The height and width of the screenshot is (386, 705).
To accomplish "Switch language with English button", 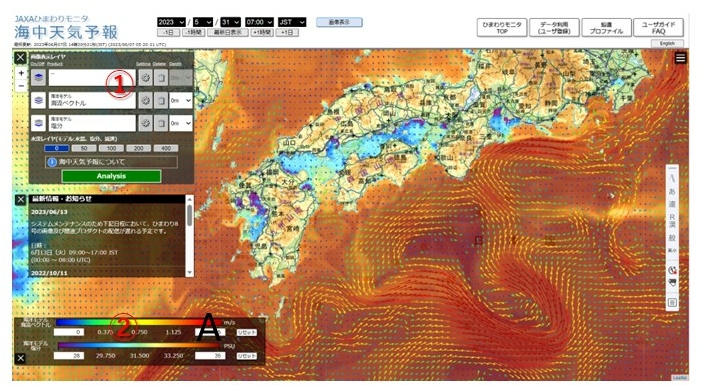I will pyautogui.click(x=667, y=44).
